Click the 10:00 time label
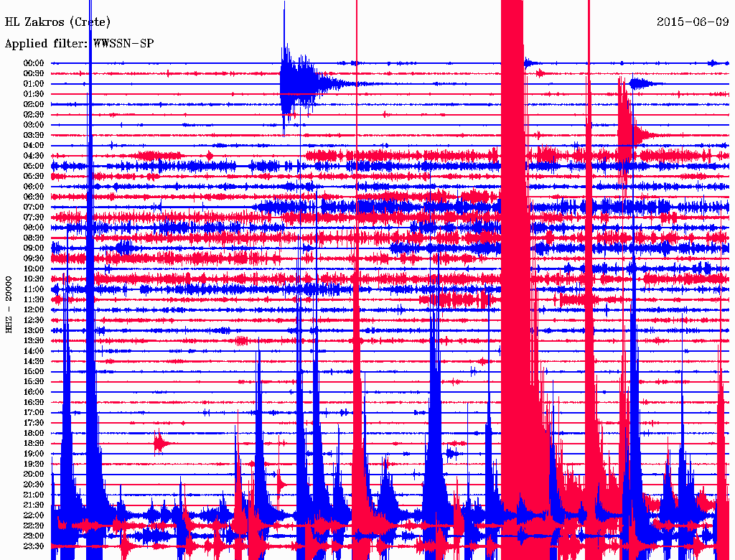This screenshot has height=560, width=735. pos(34,269)
